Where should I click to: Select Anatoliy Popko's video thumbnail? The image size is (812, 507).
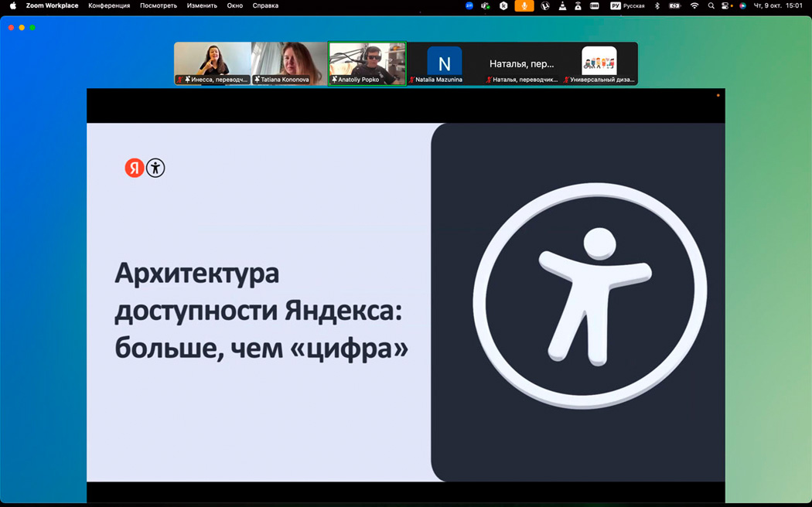367,63
